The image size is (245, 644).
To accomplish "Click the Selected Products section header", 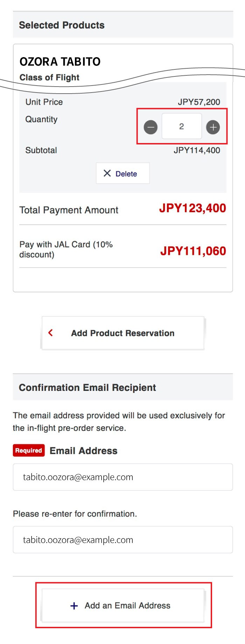I will 62,25.
